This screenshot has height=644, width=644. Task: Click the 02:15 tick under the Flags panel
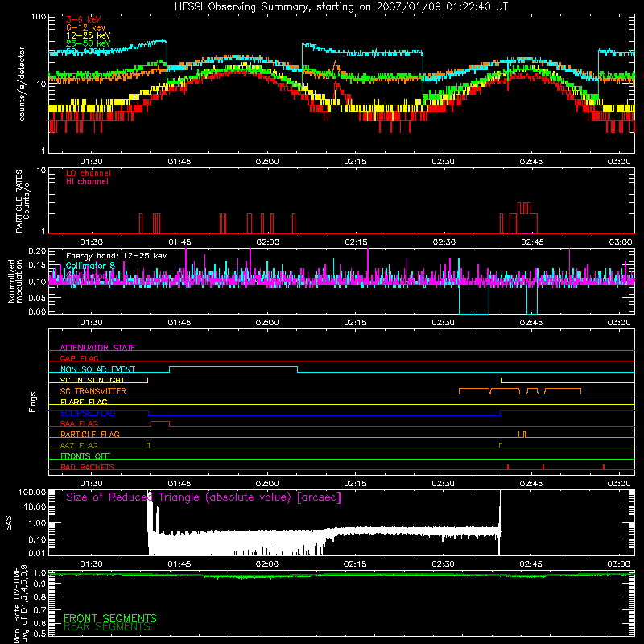[355, 484]
